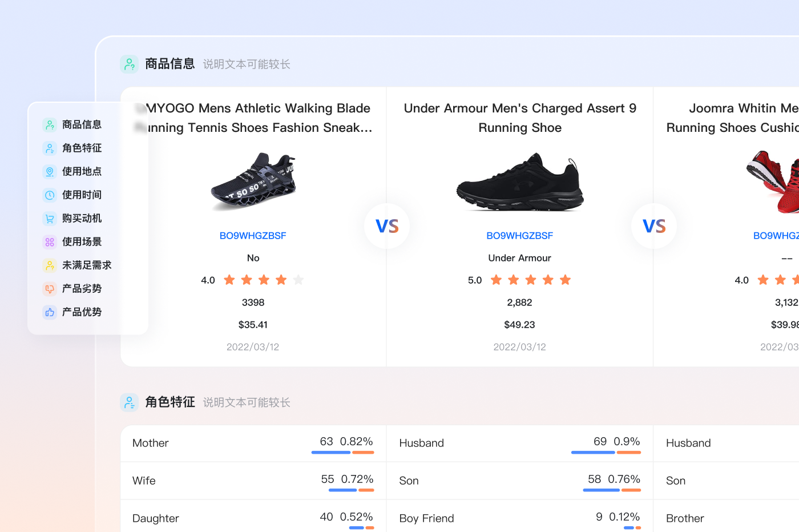
Task: Click the Mother row progress bar
Action: 342,452
